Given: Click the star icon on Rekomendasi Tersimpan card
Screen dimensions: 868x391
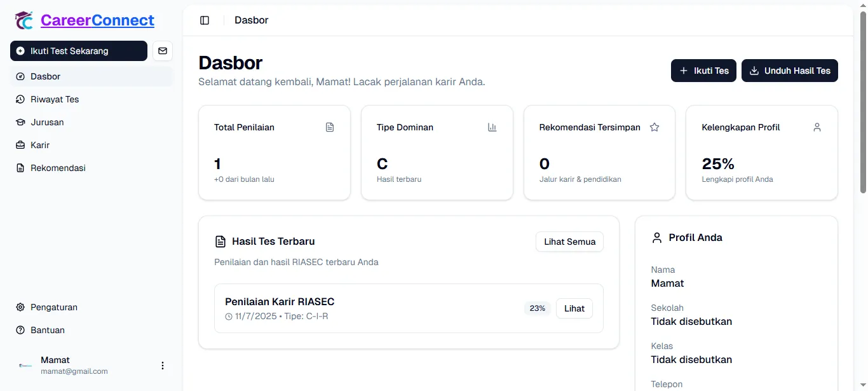Looking at the screenshot, I should click(654, 127).
